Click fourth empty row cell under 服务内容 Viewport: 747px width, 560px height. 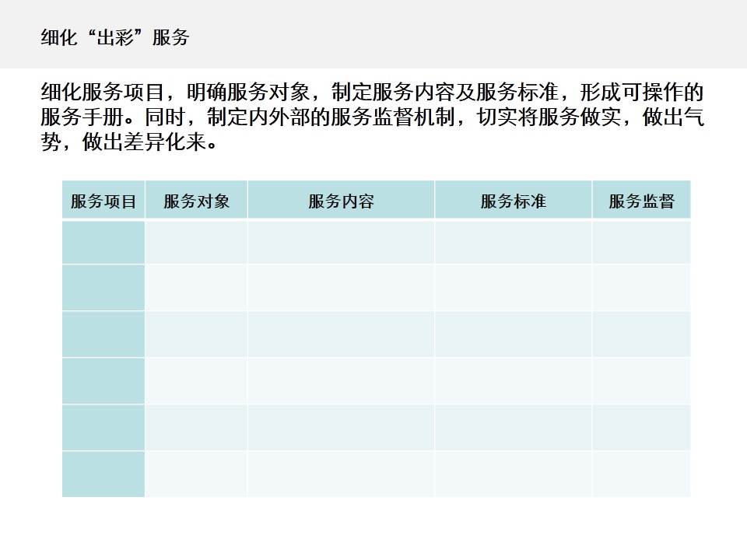(341, 381)
